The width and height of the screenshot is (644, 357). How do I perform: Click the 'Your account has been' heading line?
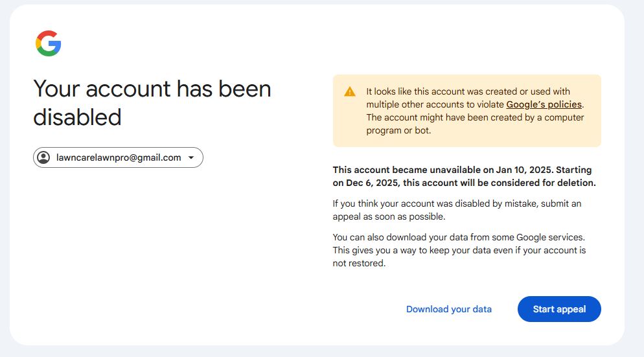pos(152,89)
